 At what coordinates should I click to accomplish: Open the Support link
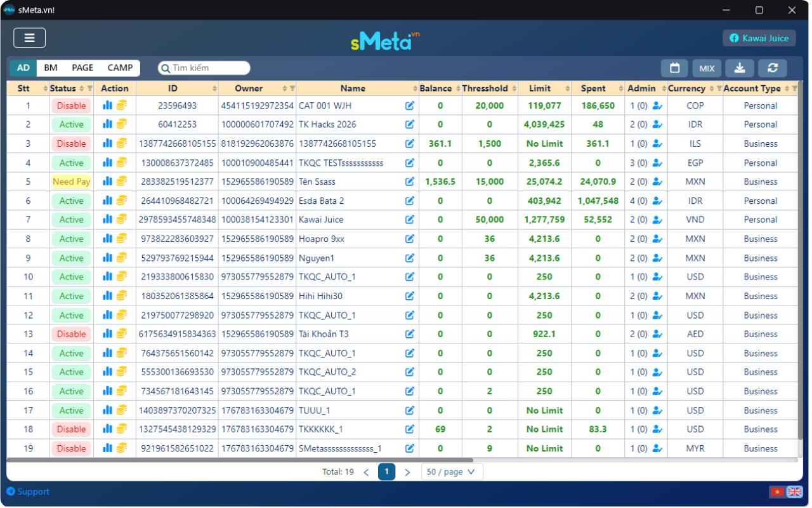[x=28, y=491]
